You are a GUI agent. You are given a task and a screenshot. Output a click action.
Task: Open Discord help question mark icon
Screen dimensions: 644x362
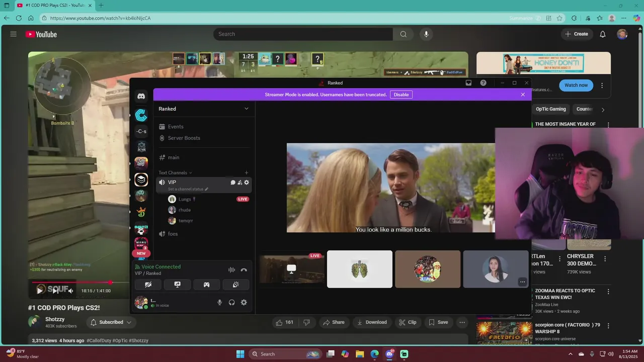[484, 83]
